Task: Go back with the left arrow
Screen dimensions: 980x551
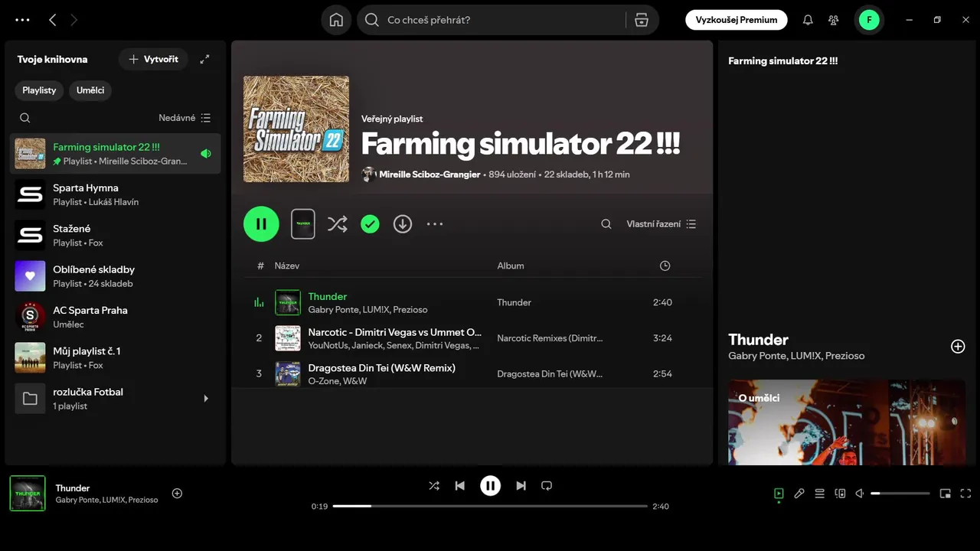Action: pyautogui.click(x=52, y=20)
